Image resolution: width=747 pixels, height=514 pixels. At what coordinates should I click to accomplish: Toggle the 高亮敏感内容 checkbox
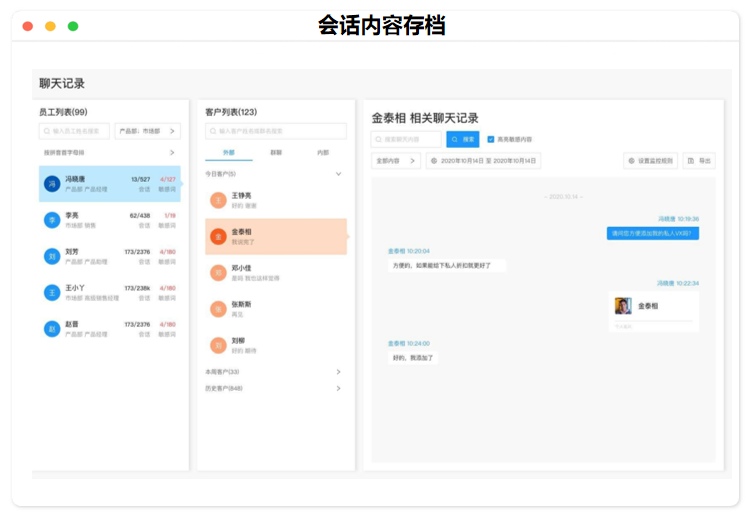pyautogui.click(x=491, y=139)
